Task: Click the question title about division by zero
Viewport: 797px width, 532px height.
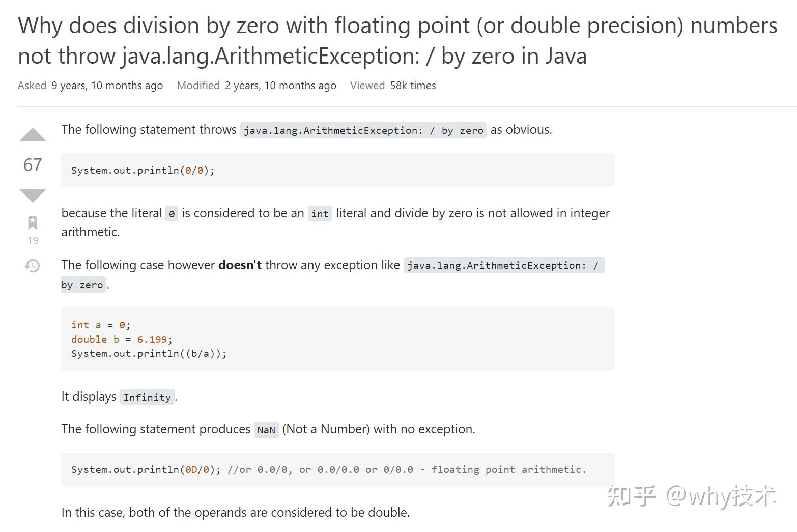Action: pyautogui.click(x=397, y=40)
